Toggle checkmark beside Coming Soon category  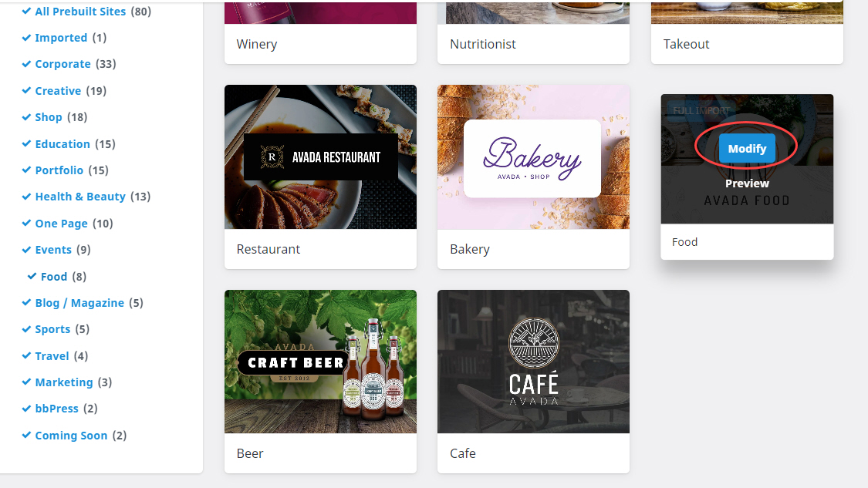coord(26,435)
